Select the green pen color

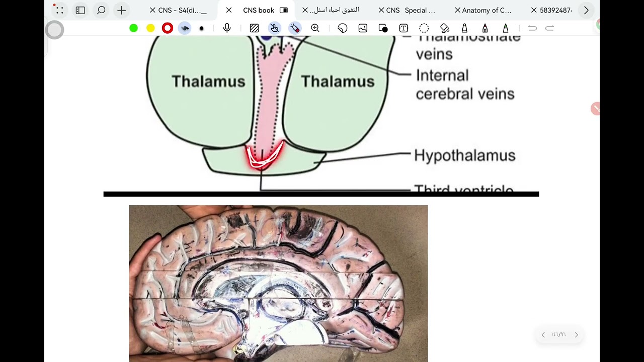click(x=133, y=28)
